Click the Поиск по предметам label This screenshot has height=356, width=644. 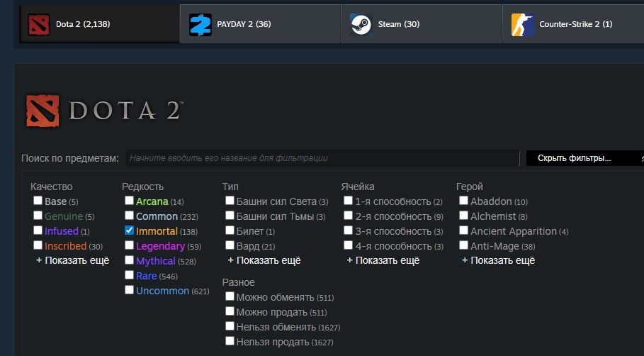(x=70, y=158)
